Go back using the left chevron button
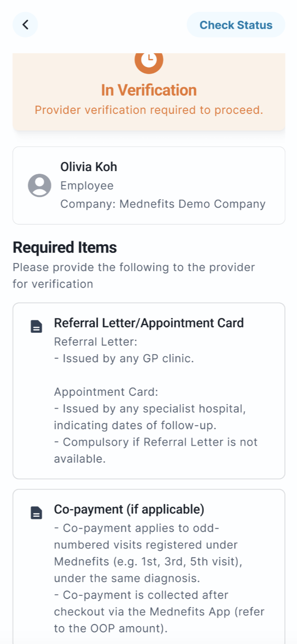Viewport: 297px width, 644px height. pyautogui.click(x=25, y=25)
